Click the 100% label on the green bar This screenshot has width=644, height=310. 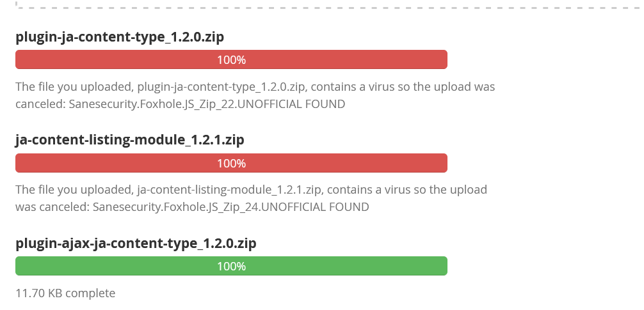[231, 267]
